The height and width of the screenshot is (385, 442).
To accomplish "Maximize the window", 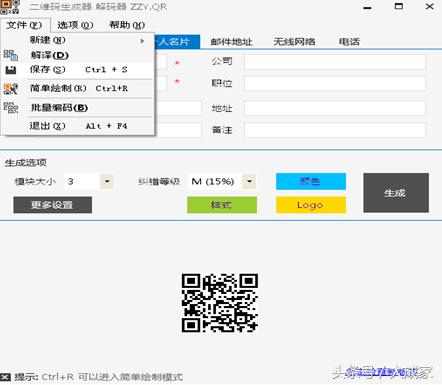I will click(x=399, y=7).
